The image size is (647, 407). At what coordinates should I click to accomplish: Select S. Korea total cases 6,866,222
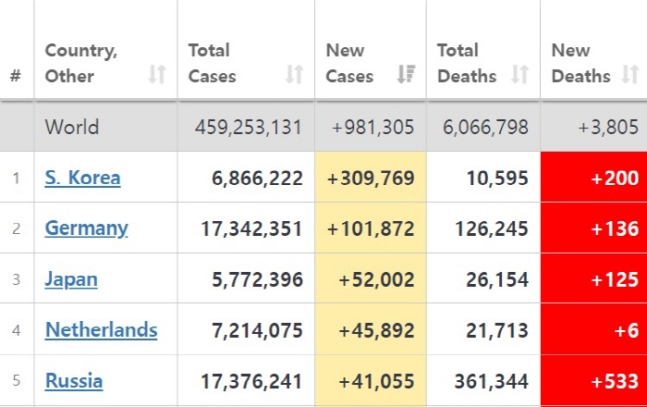(257, 178)
